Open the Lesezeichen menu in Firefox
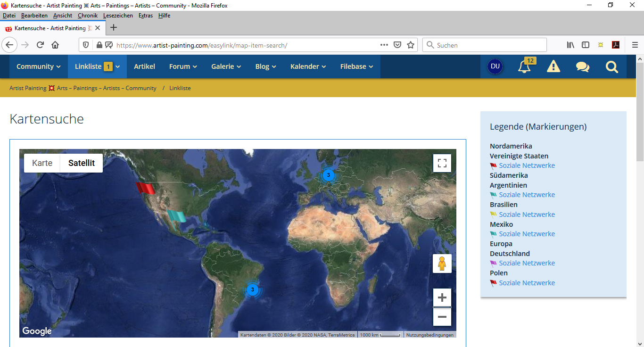The width and height of the screenshot is (644, 347). click(x=118, y=16)
